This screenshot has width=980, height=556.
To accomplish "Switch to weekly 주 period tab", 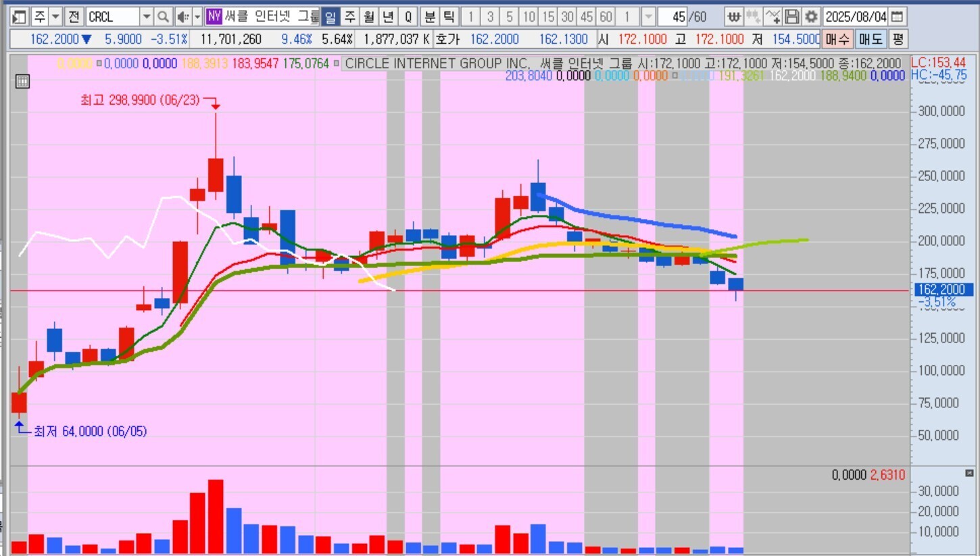I will tap(349, 17).
